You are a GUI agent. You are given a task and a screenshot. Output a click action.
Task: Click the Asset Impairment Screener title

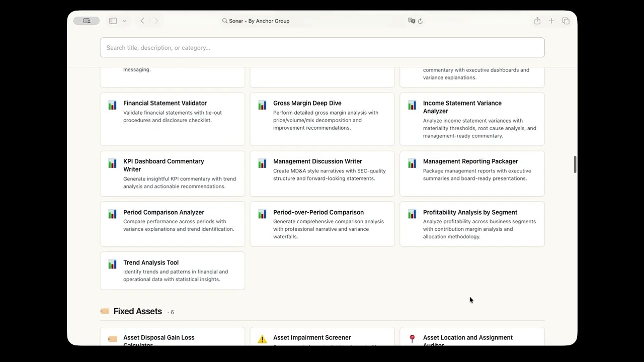pyautogui.click(x=312, y=337)
